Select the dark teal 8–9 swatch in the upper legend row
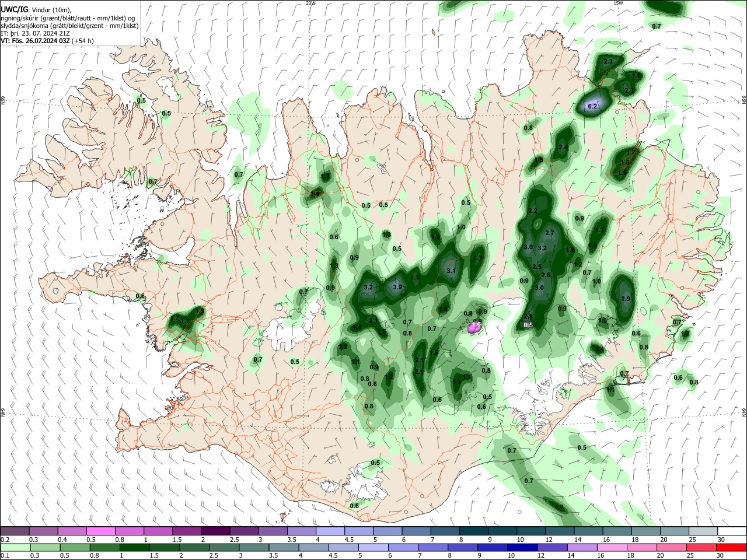The image size is (747, 560). (474, 531)
